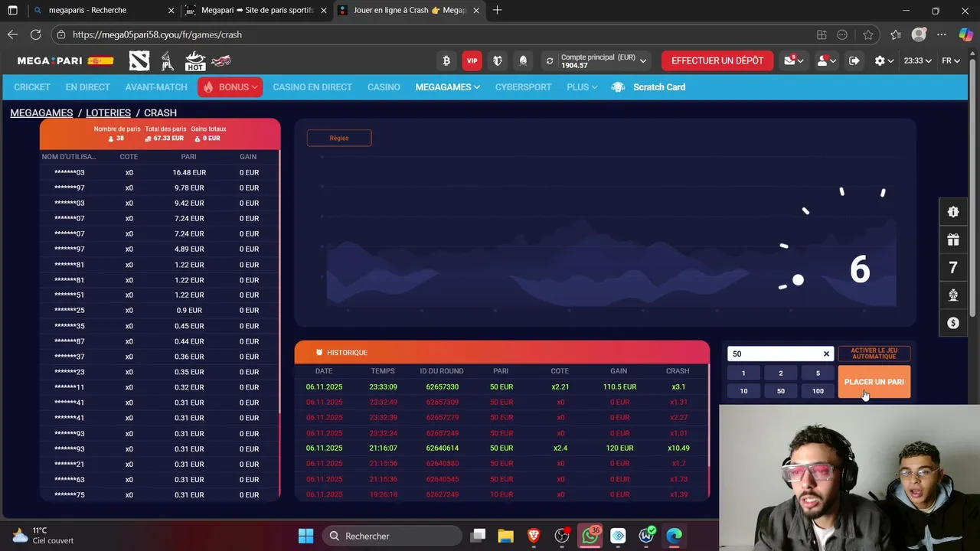Switch to the megaparis Recherche tab
Viewport: 980px width, 551px height.
pyautogui.click(x=103, y=11)
